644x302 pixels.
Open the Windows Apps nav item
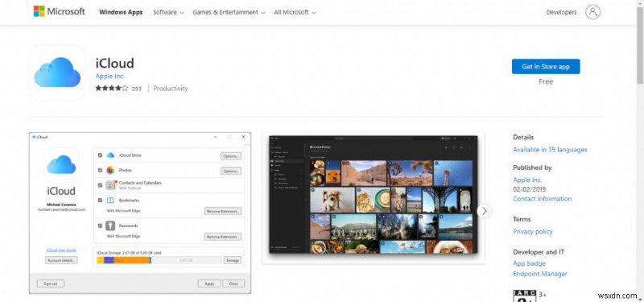tap(121, 12)
